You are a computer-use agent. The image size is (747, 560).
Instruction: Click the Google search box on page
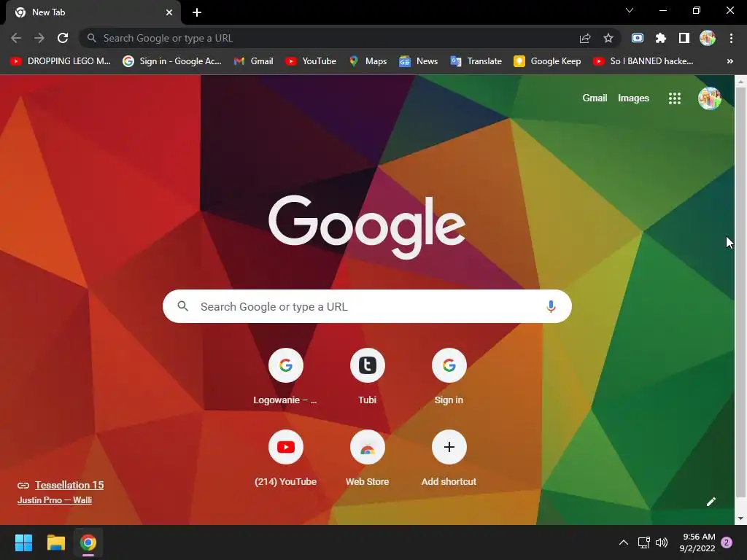[367, 306]
